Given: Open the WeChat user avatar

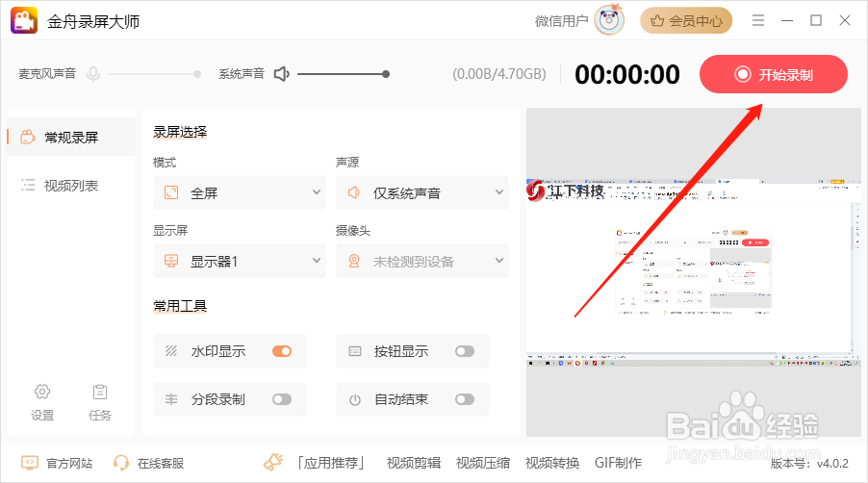Looking at the screenshot, I should [609, 20].
